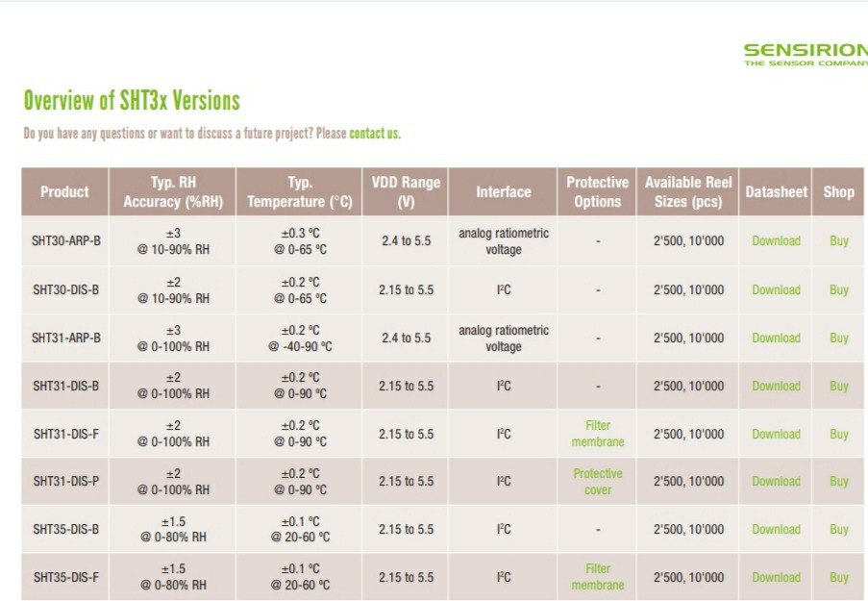This screenshot has width=868, height=601.
Task: Download the SHT30-ARP-B datasheet
Action: [776, 241]
